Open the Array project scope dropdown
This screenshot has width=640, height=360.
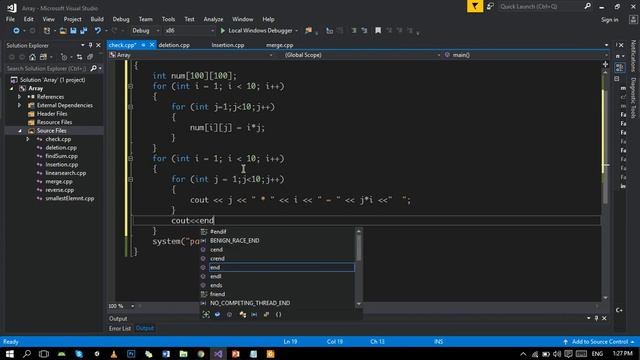point(191,55)
